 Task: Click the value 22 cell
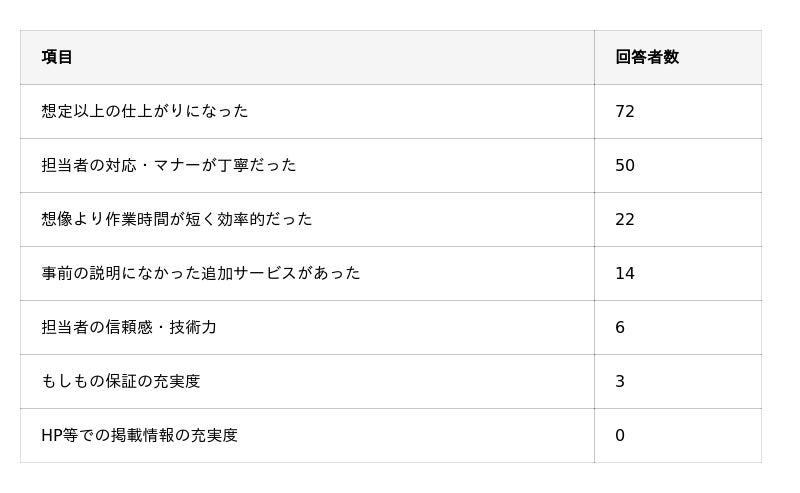click(x=625, y=219)
